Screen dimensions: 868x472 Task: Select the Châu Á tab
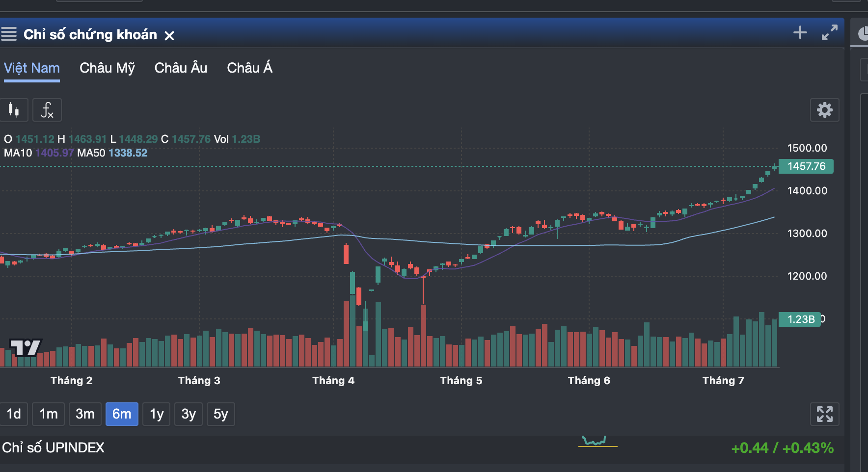coord(249,68)
